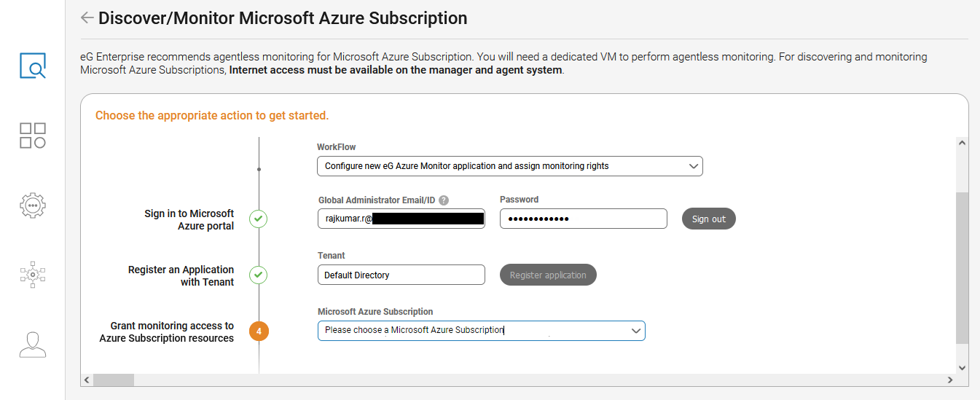The width and height of the screenshot is (980, 400).
Task: Click help icon next to Global Administrator Email/ID
Action: [444, 200]
